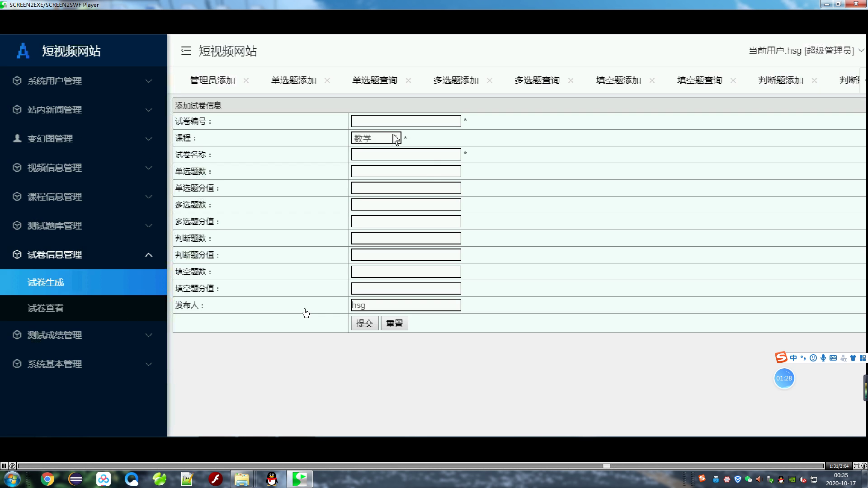Close the 判断题添加 tab
This screenshot has width=868, height=488.
(814, 80)
